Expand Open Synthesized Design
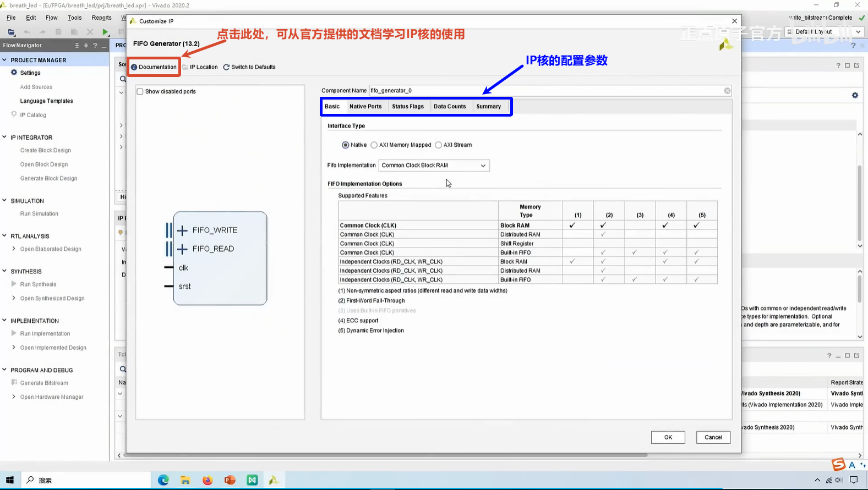This screenshot has width=868, height=490. click(x=14, y=299)
